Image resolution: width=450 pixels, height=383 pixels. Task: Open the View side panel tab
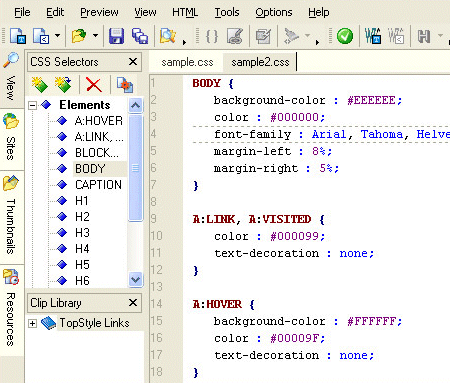click(x=11, y=79)
